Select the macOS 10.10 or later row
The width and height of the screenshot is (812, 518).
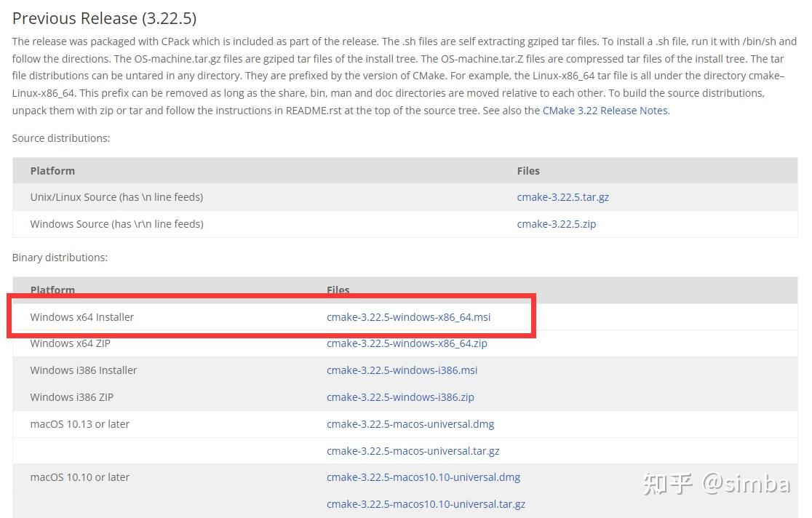click(80, 477)
